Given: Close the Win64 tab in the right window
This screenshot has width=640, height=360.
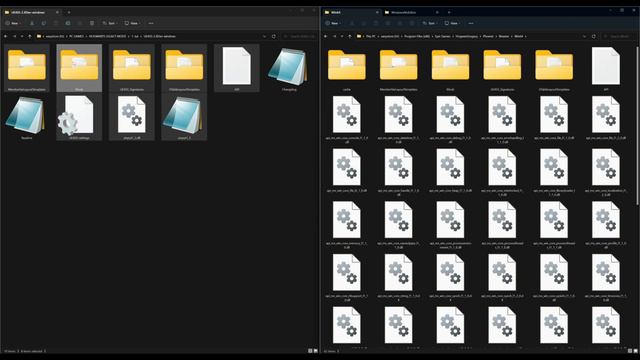Looking at the screenshot, I should tap(377, 12).
